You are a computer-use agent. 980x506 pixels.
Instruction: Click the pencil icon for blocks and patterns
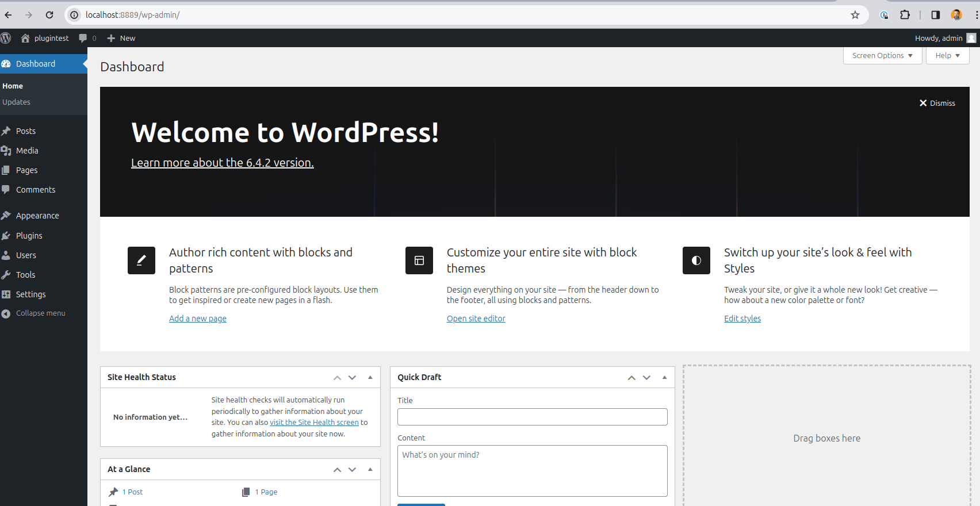tap(141, 260)
